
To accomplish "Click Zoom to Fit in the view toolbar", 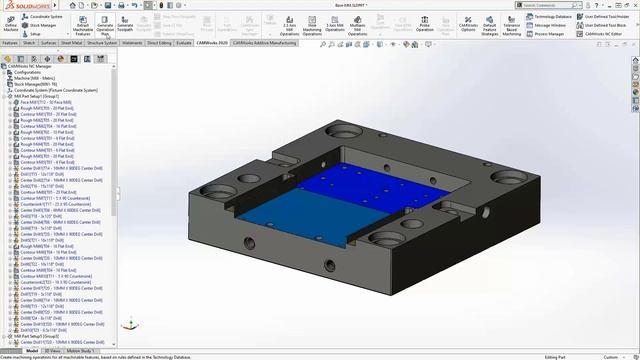I will click(323, 44).
